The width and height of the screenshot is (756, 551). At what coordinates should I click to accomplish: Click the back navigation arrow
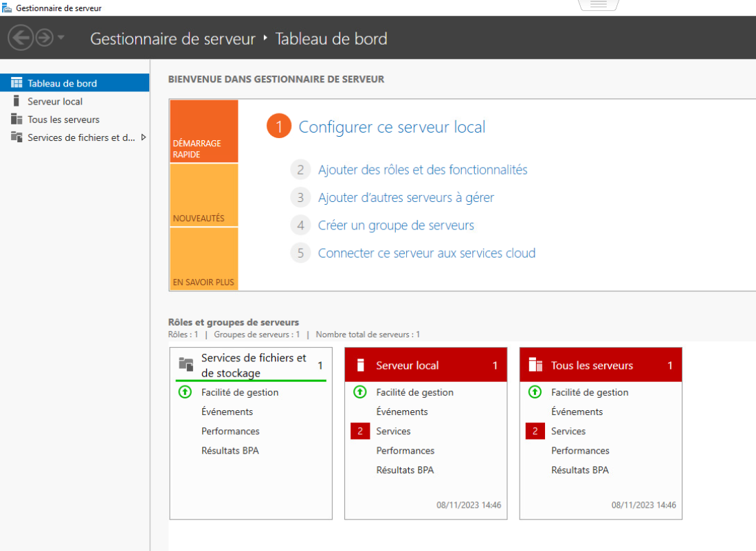pos(21,38)
